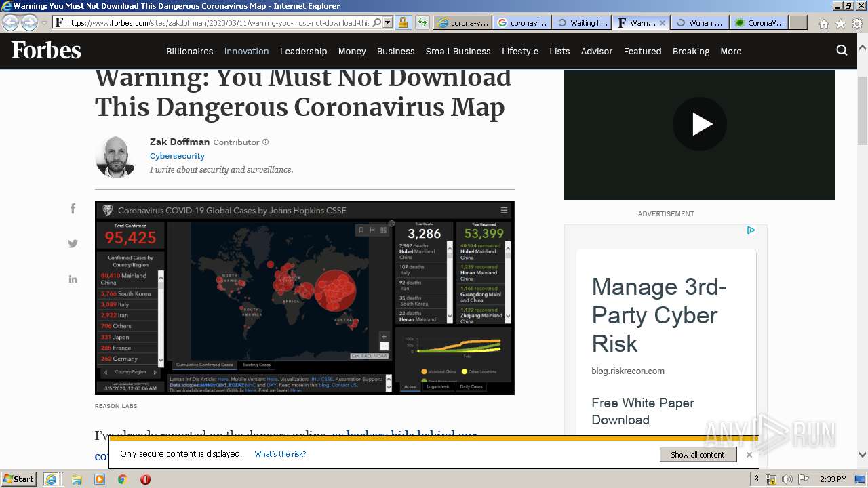
Task: Open a new blank tab
Action: (x=798, y=22)
